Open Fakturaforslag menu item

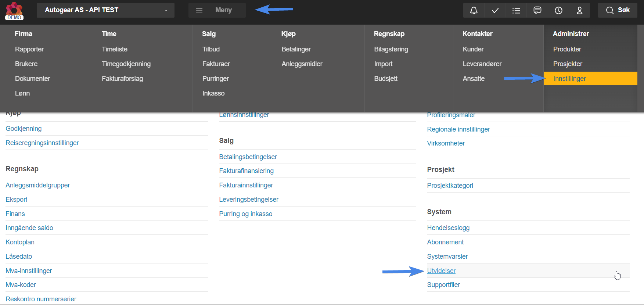point(122,79)
